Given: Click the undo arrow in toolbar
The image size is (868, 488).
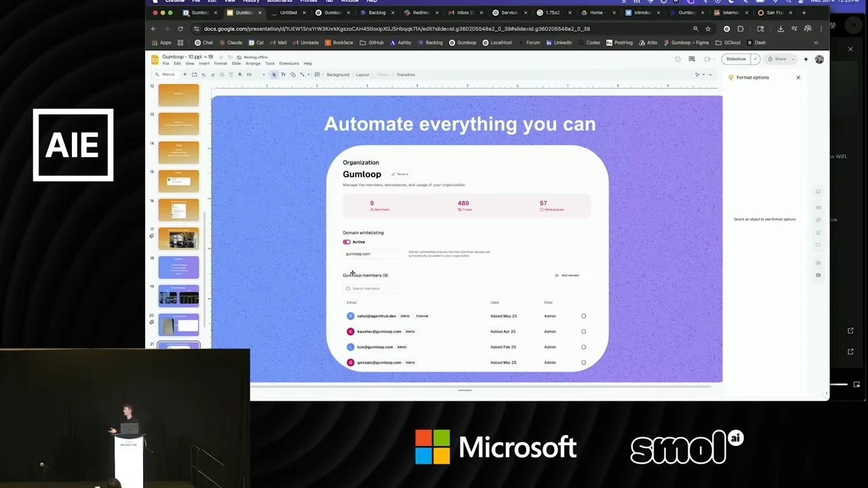Looking at the screenshot, I should [203, 75].
